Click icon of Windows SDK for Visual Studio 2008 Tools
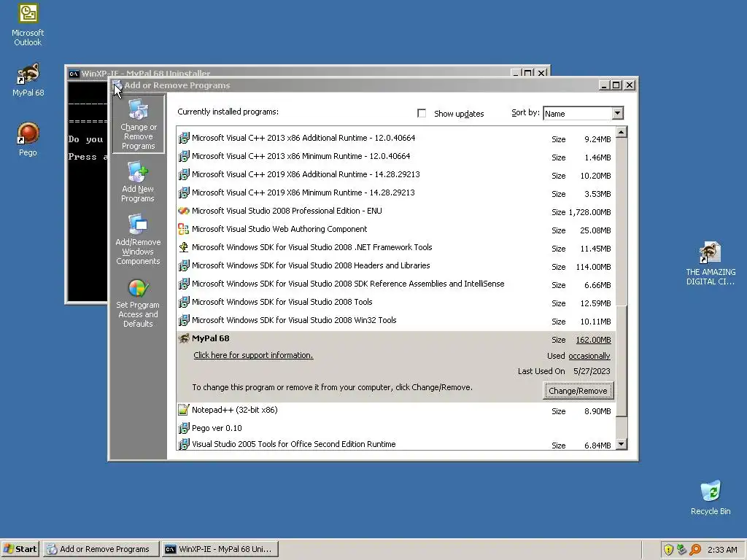The image size is (747, 560). coord(183,302)
